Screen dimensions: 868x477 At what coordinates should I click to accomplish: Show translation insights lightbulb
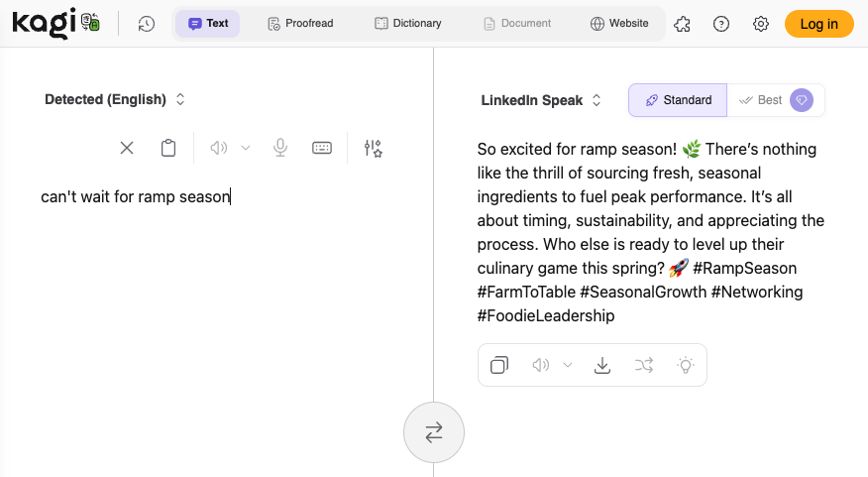click(685, 365)
